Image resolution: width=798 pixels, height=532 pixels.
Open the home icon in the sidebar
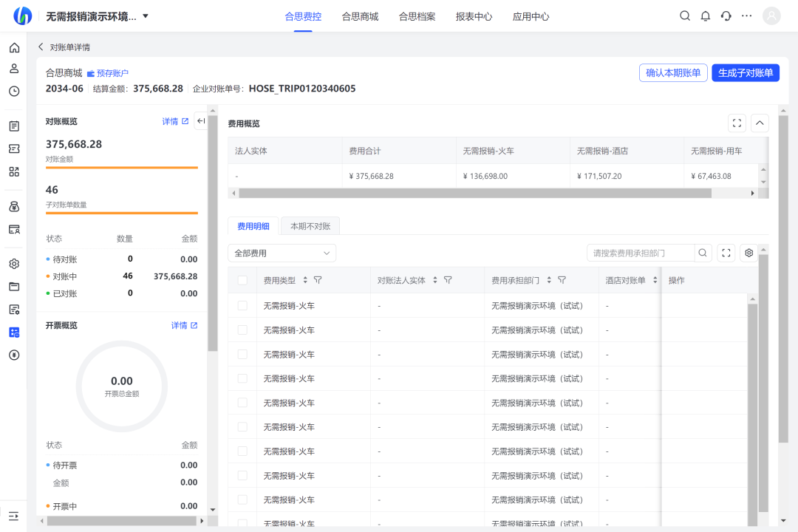(14, 48)
